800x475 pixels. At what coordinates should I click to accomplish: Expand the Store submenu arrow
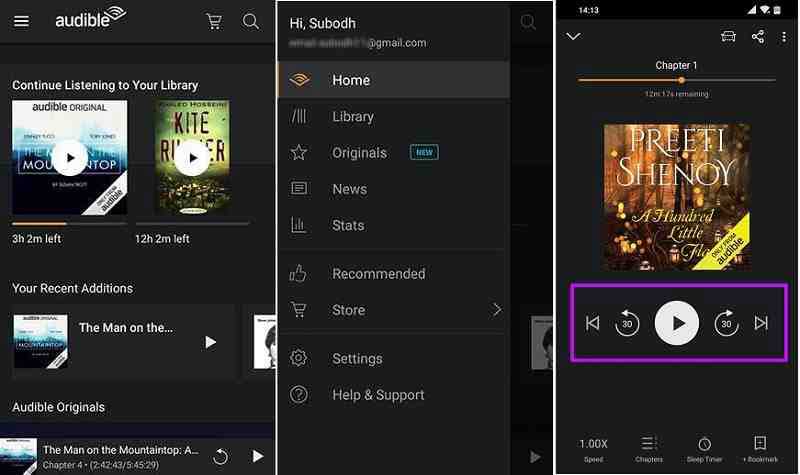(497, 310)
